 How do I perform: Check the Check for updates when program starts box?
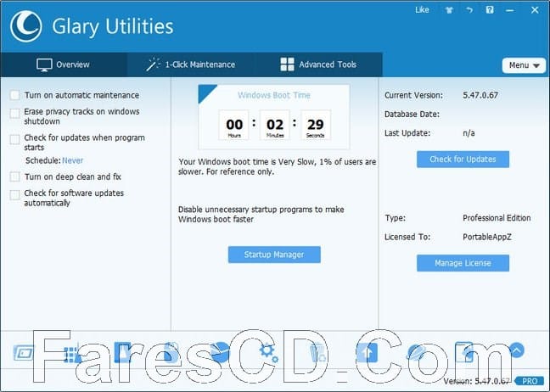point(14,139)
